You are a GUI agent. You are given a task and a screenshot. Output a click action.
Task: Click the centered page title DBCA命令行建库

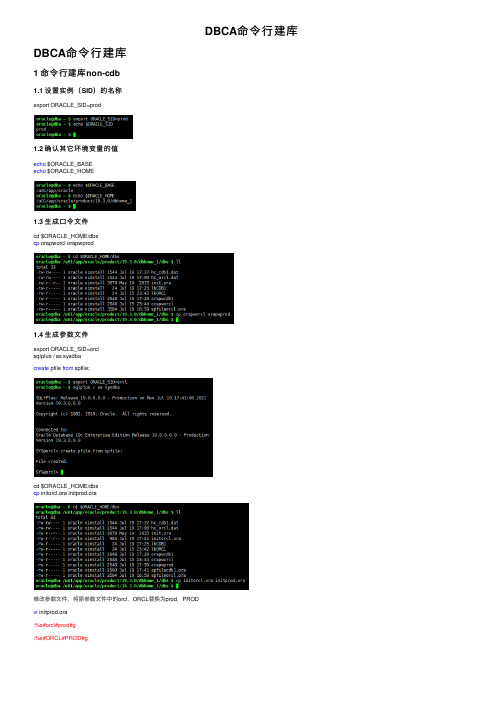click(x=251, y=31)
